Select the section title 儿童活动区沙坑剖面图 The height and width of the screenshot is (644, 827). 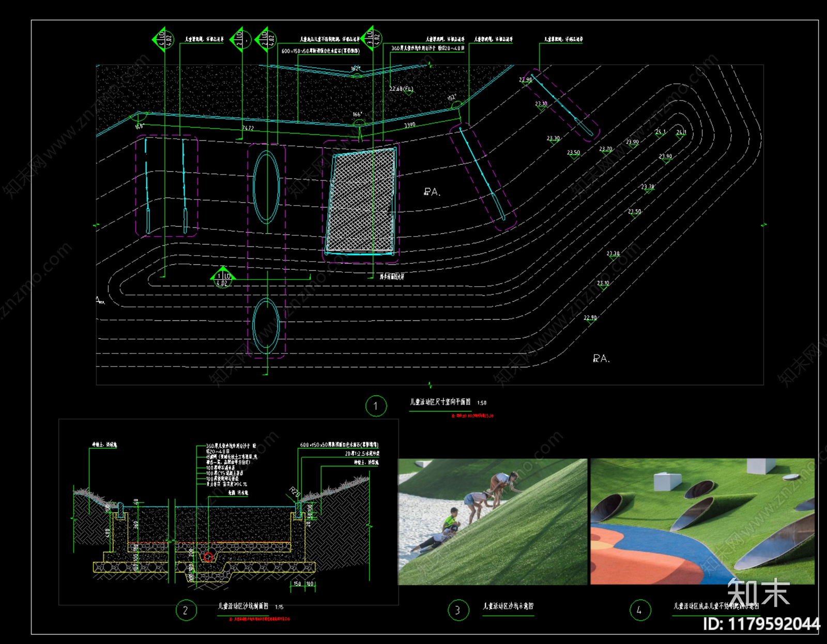[243, 606]
